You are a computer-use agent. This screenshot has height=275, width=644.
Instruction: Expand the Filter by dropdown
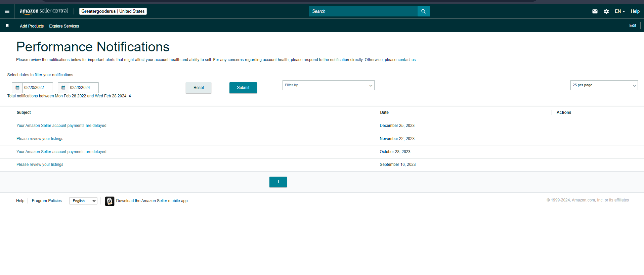[328, 85]
